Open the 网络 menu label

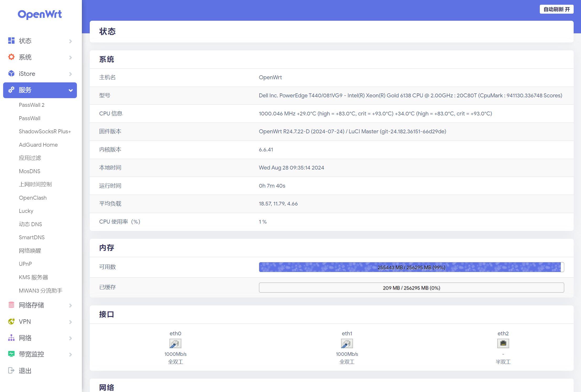[x=25, y=338]
